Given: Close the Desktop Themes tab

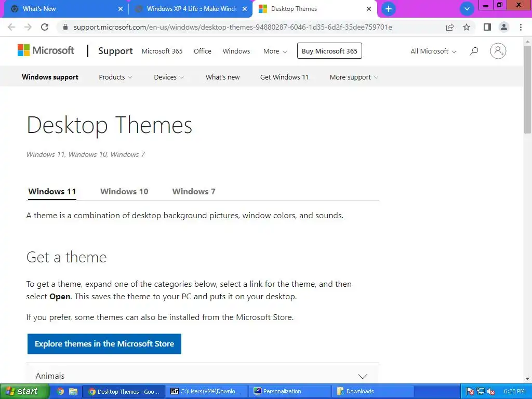Looking at the screenshot, I should click(369, 9).
